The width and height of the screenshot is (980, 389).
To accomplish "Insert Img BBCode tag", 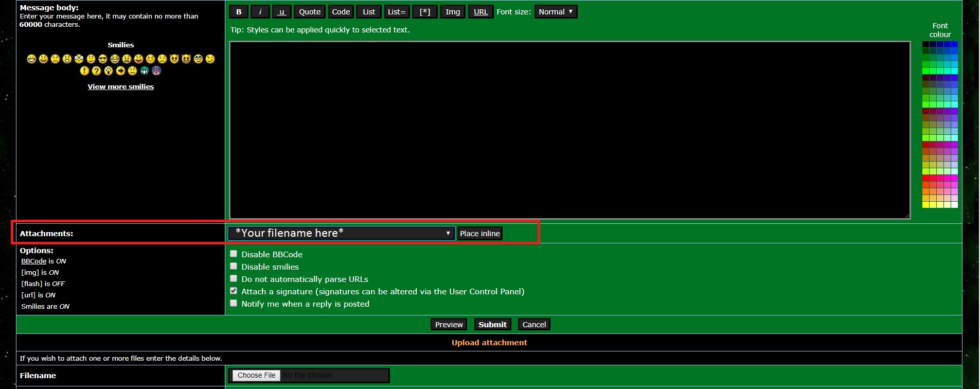I will coord(453,12).
